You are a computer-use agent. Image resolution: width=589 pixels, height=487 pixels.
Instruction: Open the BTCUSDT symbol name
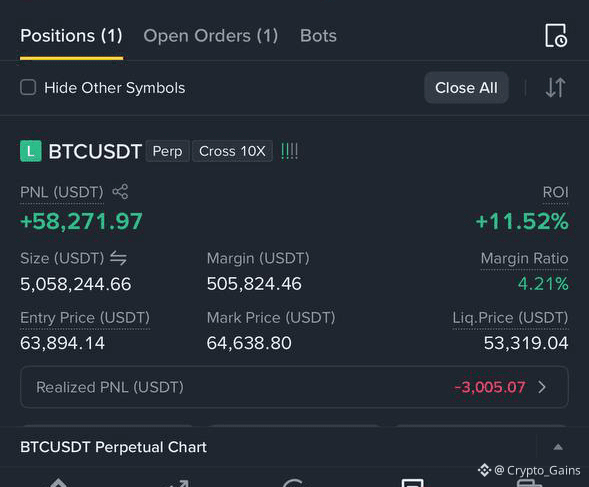coord(95,151)
